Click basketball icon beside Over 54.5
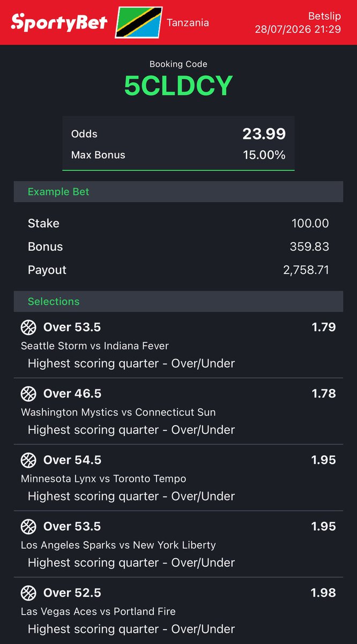This screenshot has height=644, width=357. [28, 460]
